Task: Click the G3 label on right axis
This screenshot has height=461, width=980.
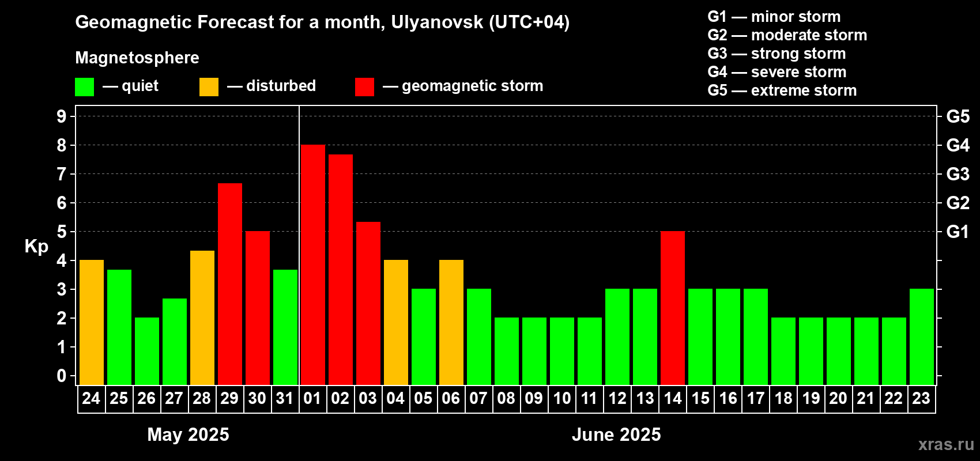Action: pos(958,174)
